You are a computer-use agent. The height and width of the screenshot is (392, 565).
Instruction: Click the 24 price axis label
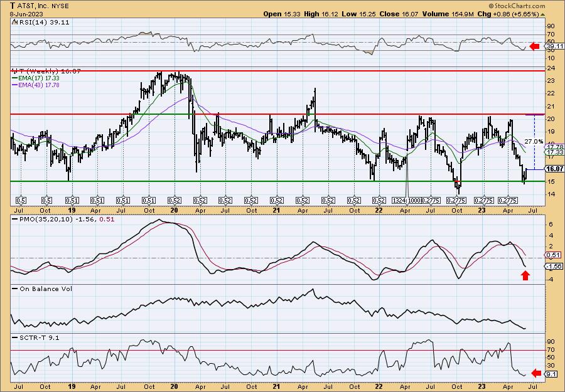click(551, 68)
